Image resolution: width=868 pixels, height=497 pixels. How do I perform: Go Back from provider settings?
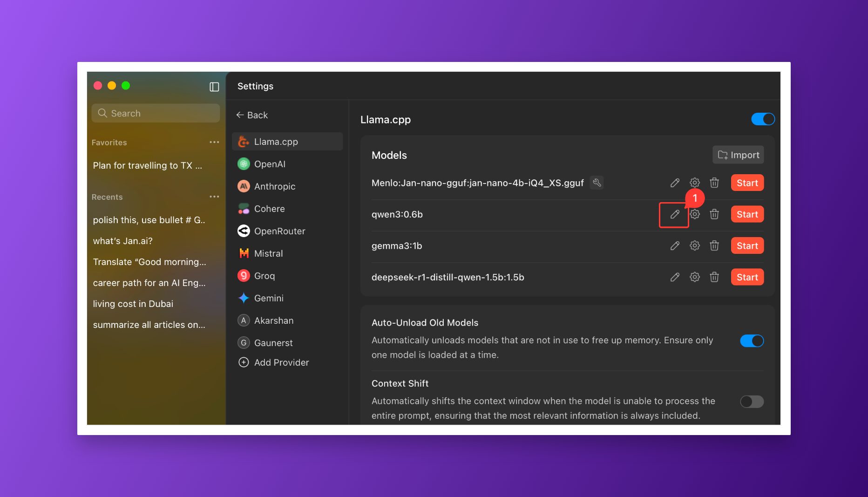point(252,115)
